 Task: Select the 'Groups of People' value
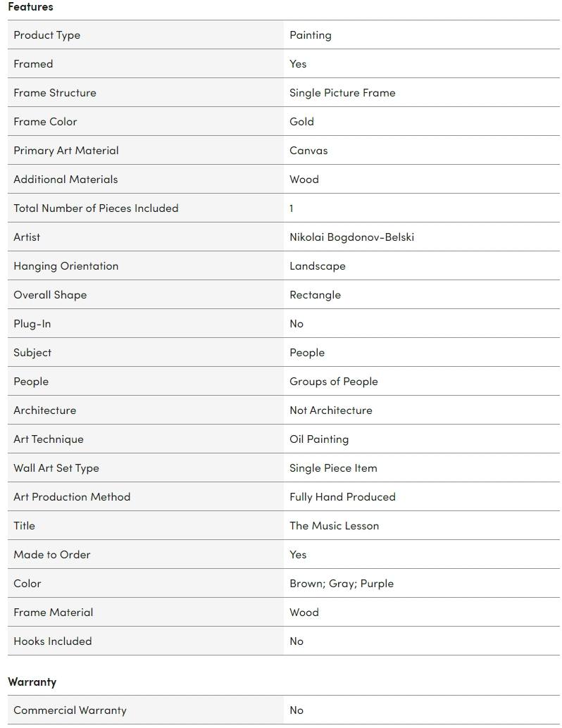(333, 382)
